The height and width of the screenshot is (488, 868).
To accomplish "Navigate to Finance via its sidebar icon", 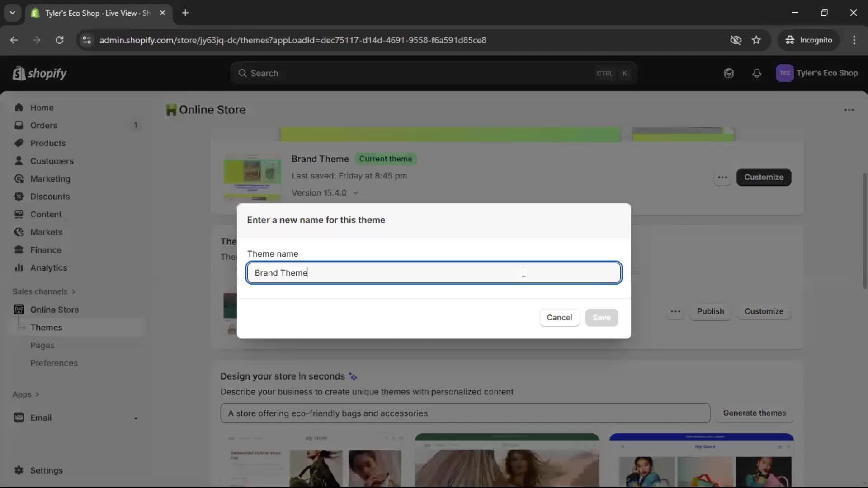I will (45, 250).
